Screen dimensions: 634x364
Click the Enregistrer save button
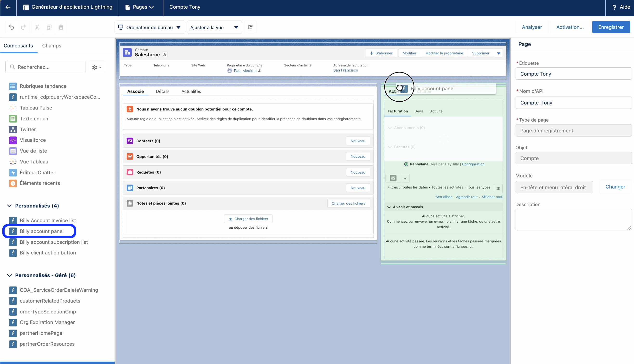[x=611, y=27]
